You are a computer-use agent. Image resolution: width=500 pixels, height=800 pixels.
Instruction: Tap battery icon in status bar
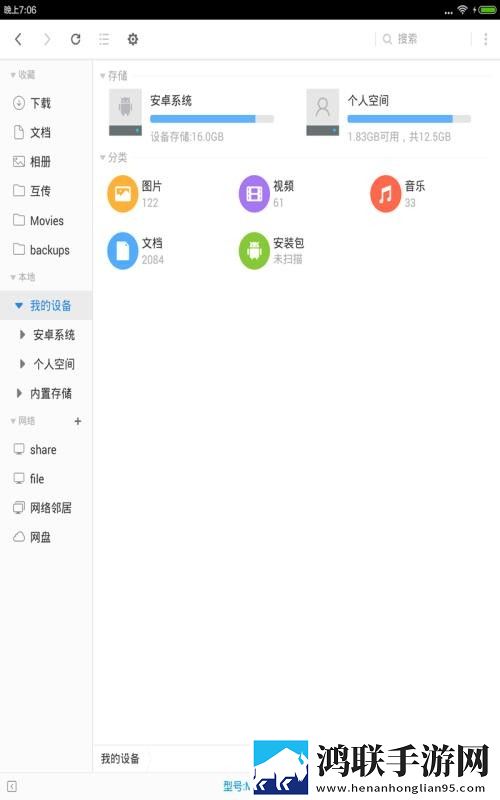click(x=487, y=10)
